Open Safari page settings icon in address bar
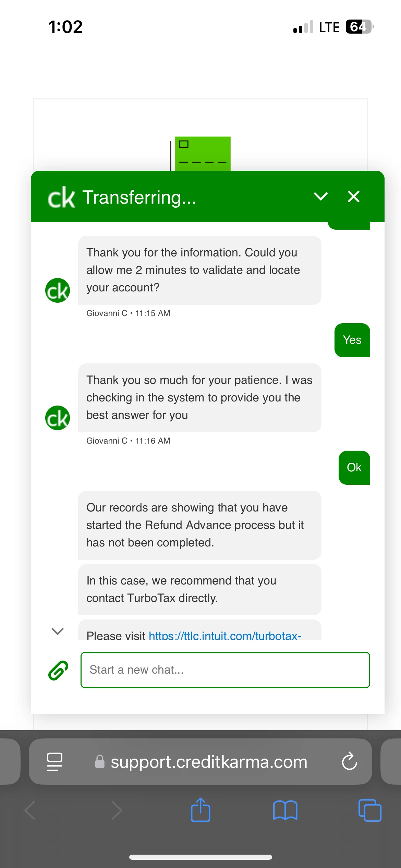Screen dimensions: 401x868 [x=54, y=762]
